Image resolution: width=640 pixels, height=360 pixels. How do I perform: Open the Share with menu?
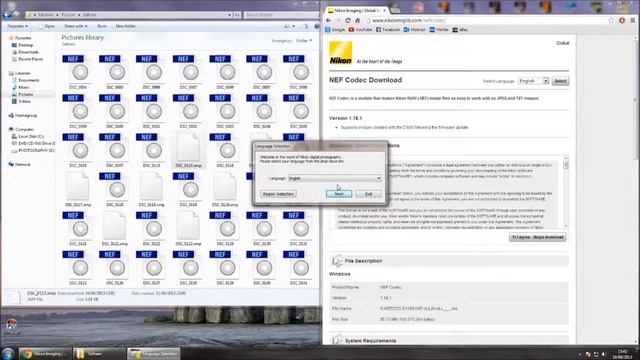pyautogui.click(x=75, y=26)
